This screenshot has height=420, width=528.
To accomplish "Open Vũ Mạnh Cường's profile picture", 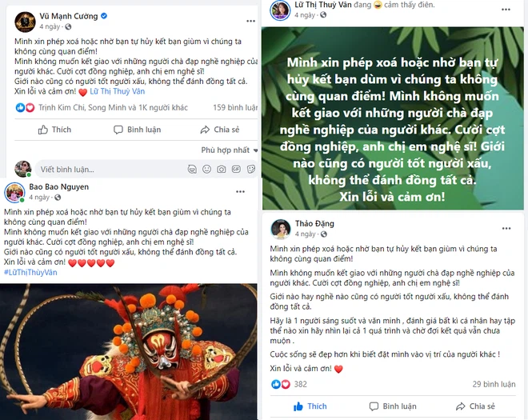I will 25,22.
